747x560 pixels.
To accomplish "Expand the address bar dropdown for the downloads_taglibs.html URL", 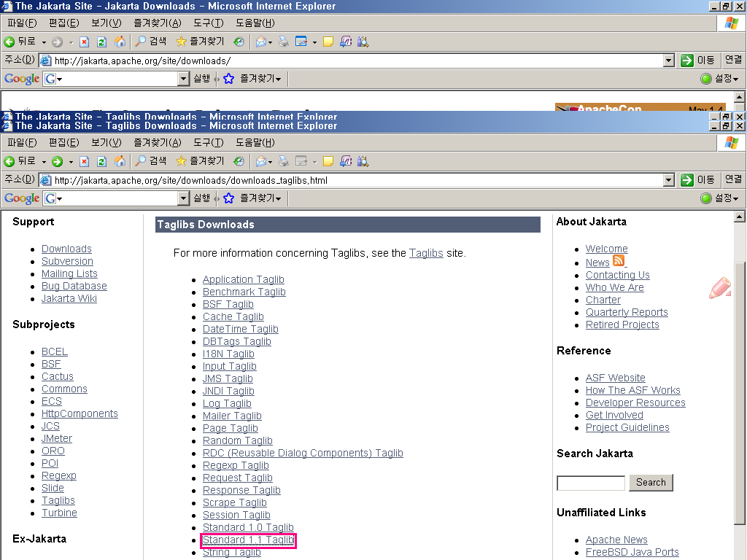I will [669, 180].
